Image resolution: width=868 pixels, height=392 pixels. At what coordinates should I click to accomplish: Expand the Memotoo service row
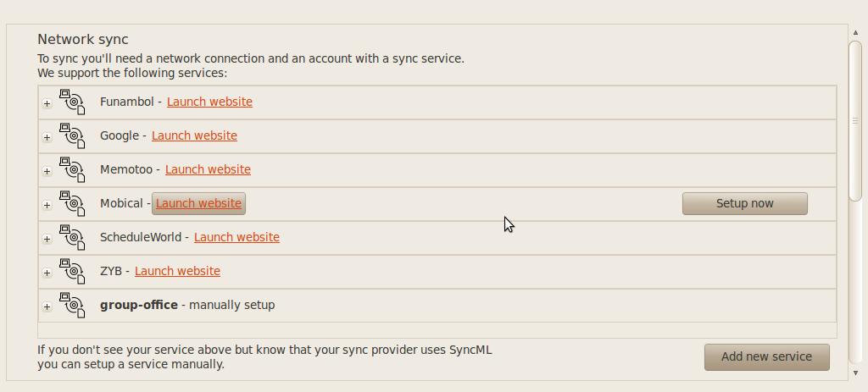click(x=47, y=172)
